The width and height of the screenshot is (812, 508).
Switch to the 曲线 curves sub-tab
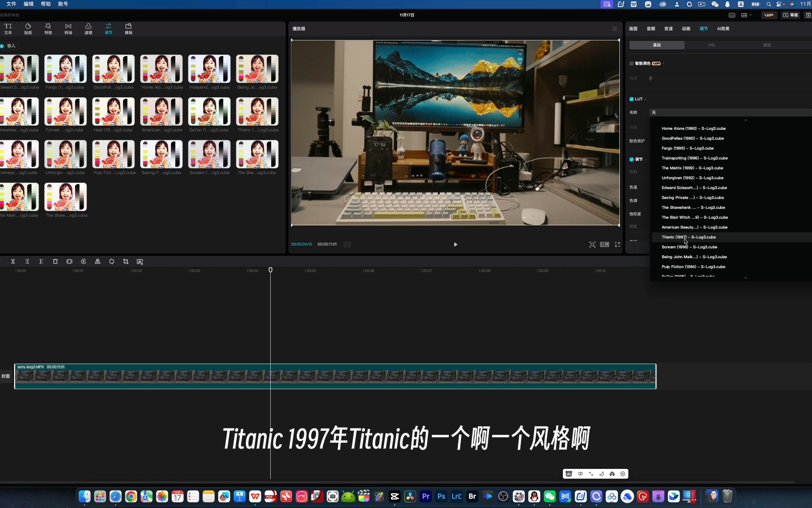coord(767,45)
